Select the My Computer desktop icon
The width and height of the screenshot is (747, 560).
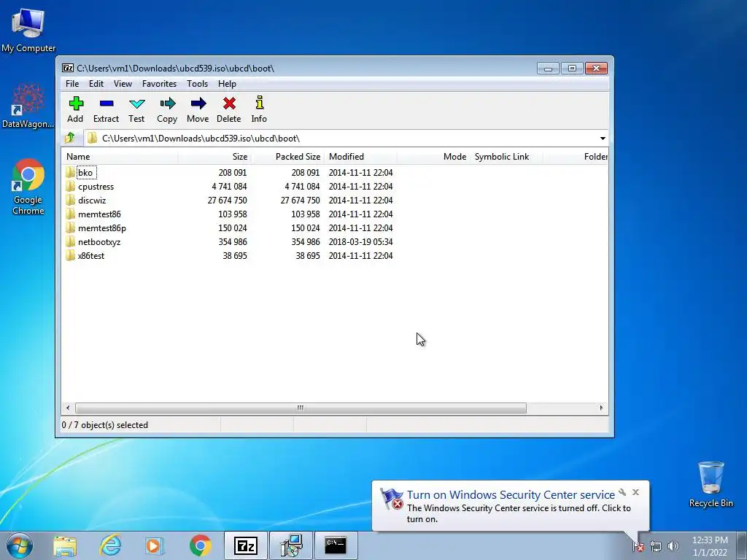pyautogui.click(x=28, y=30)
